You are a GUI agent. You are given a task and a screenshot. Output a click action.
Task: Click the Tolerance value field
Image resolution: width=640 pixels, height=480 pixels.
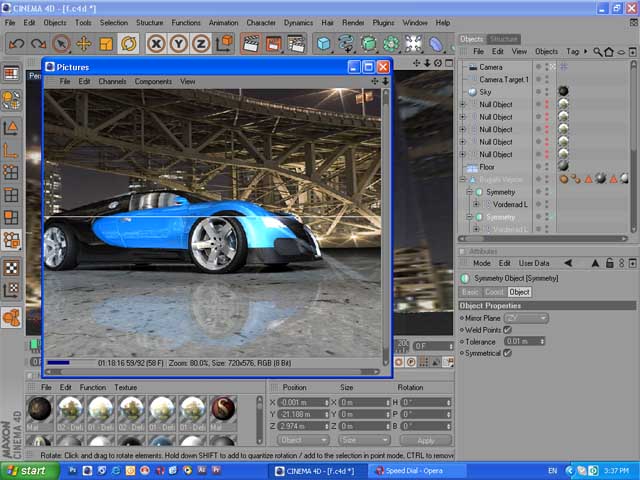point(524,341)
